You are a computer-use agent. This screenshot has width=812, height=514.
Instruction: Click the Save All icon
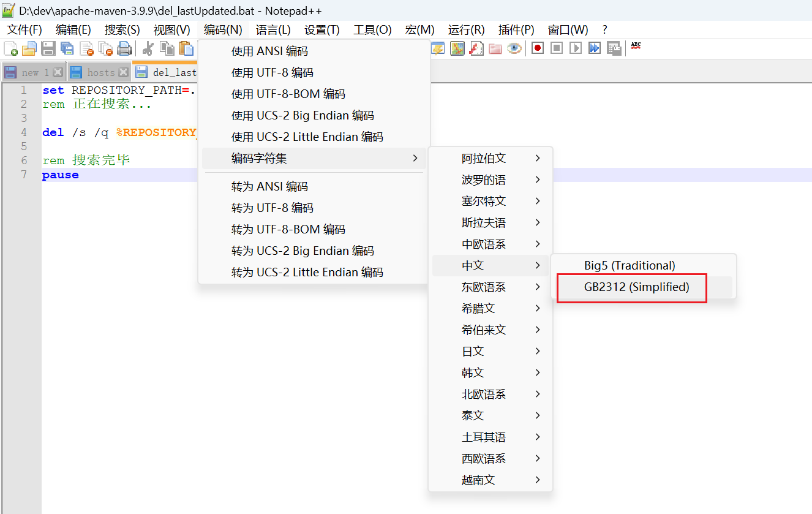tap(67, 48)
